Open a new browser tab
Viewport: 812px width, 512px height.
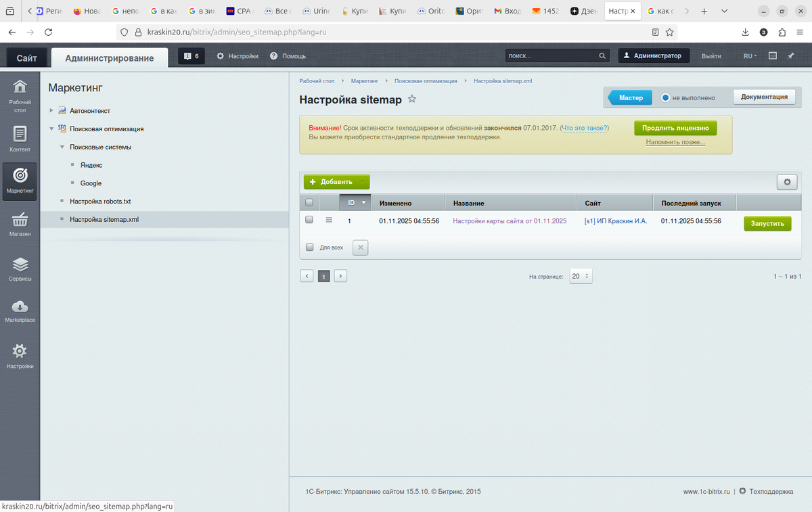pyautogui.click(x=704, y=11)
